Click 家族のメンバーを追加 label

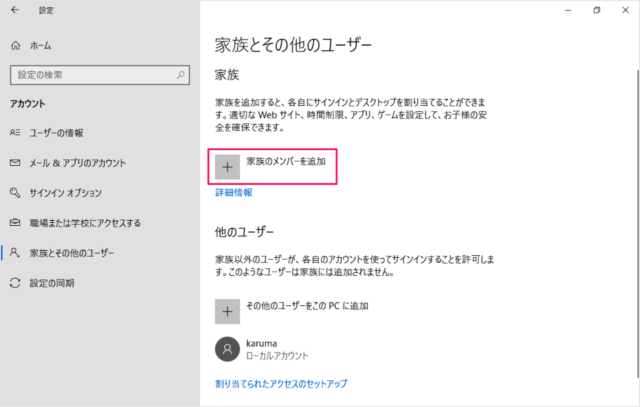click(x=286, y=160)
